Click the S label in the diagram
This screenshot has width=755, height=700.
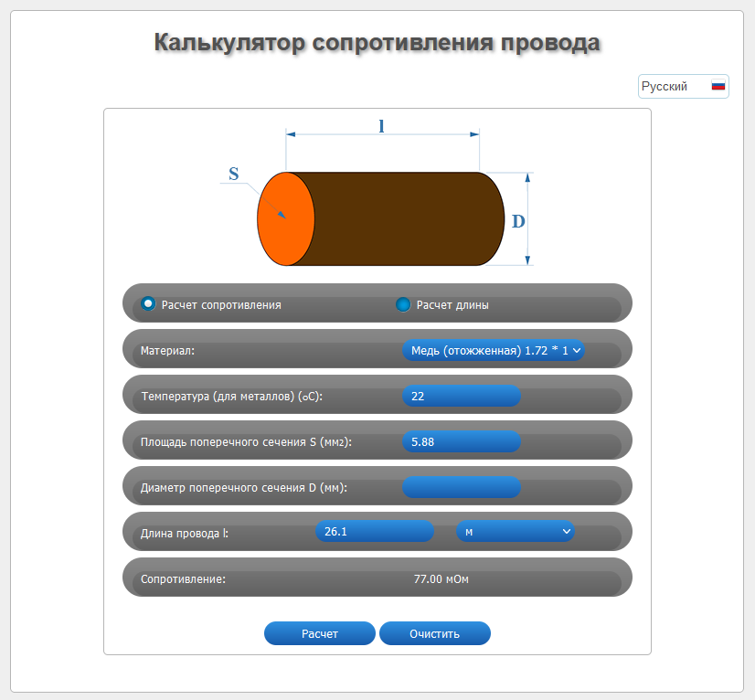[233, 174]
